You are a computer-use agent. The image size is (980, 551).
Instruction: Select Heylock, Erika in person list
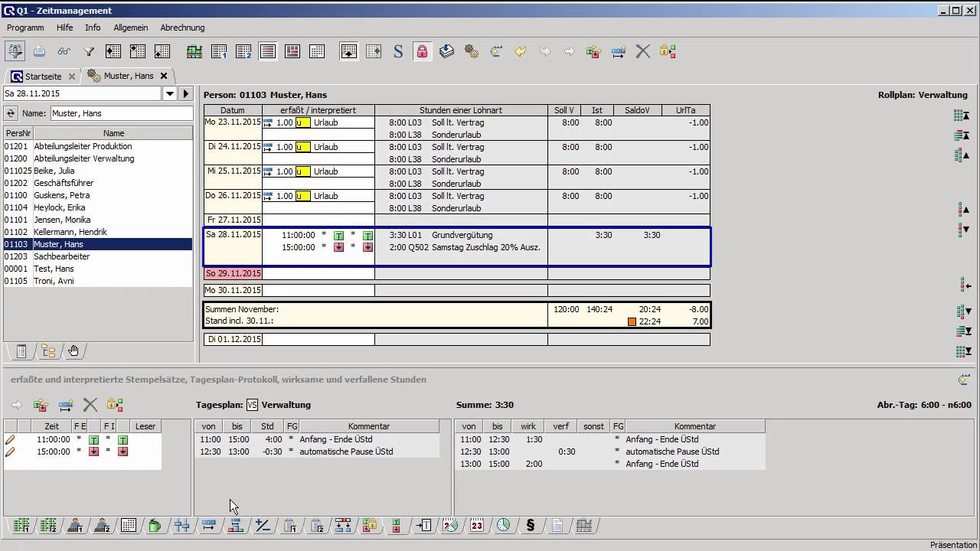(x=98, y=207)
